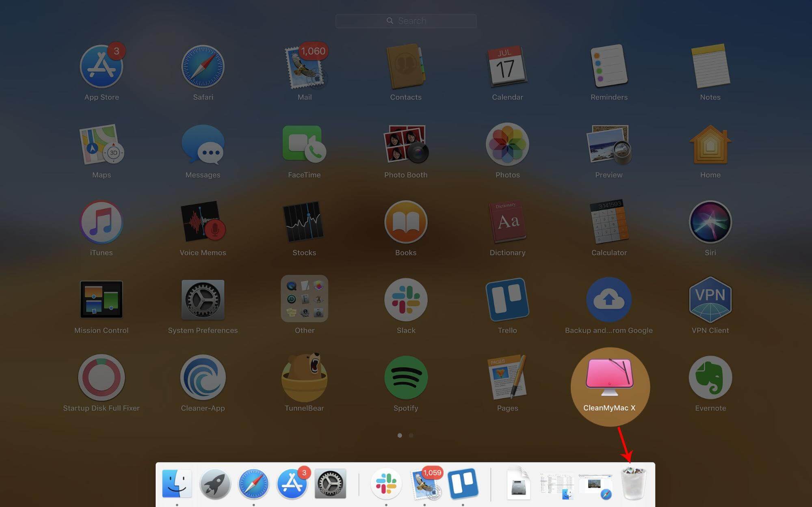Launch Cleaner-App

[203, 378]
